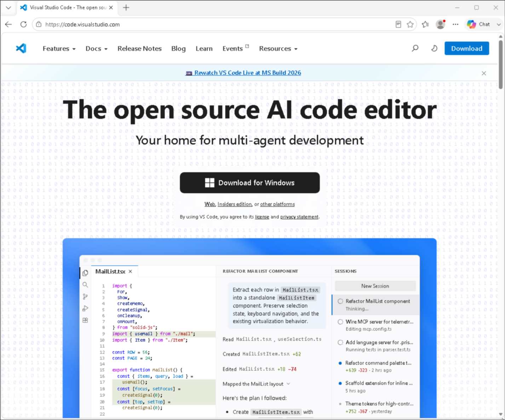The image size is (505, 420).
Task: Open other platforms link
Action: [277, 204]
